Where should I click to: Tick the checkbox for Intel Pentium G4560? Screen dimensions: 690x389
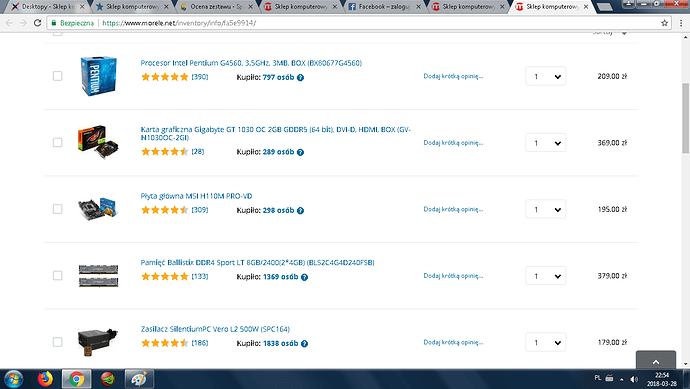coord(58,76)
